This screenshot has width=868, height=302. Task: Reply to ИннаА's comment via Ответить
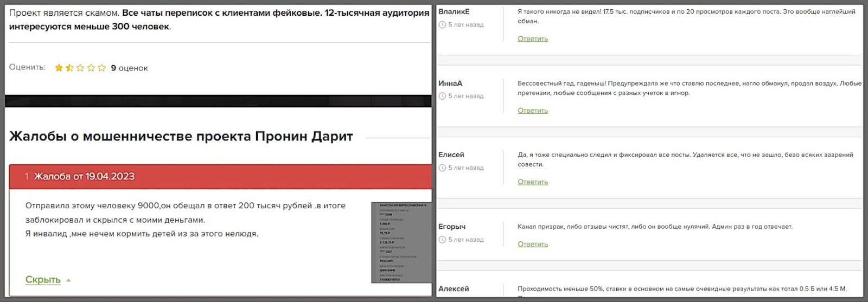(532, 111)
